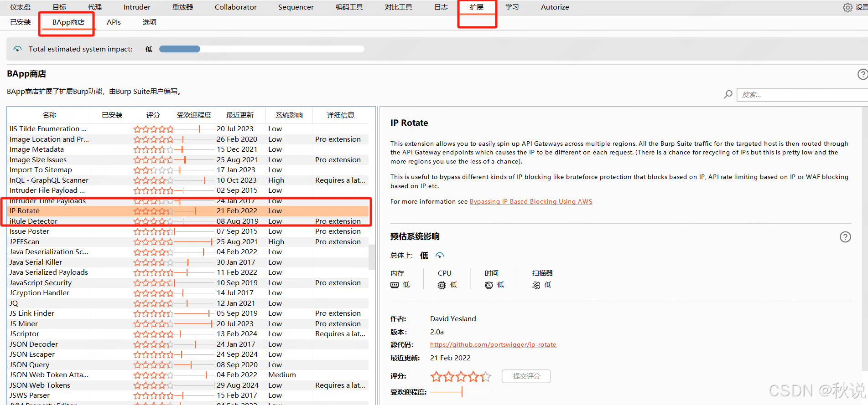Click rating stars of J2EEScan row
Image resolution: width=868 pixels, height=405 pixels.
click(153, 242)
